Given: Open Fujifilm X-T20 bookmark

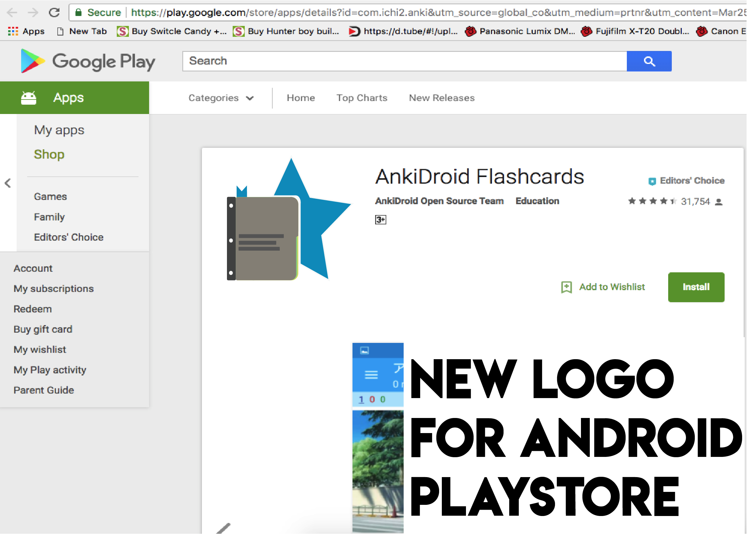Looking at the screenshot, I should [x=635, y=32].
